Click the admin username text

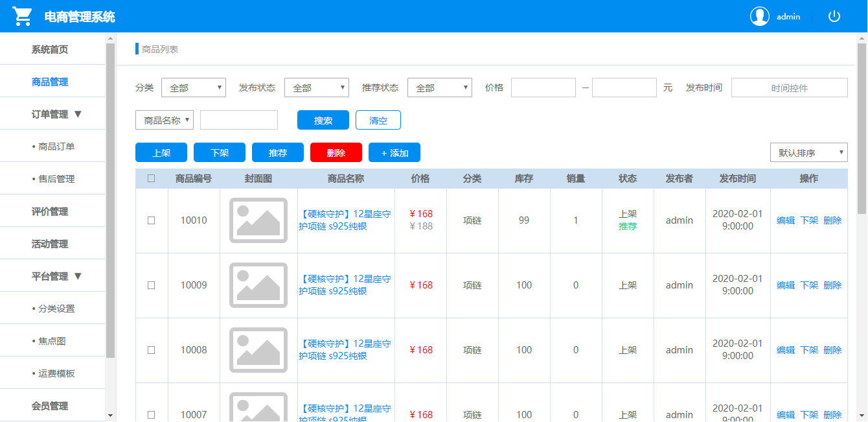[x=788, y=17]
